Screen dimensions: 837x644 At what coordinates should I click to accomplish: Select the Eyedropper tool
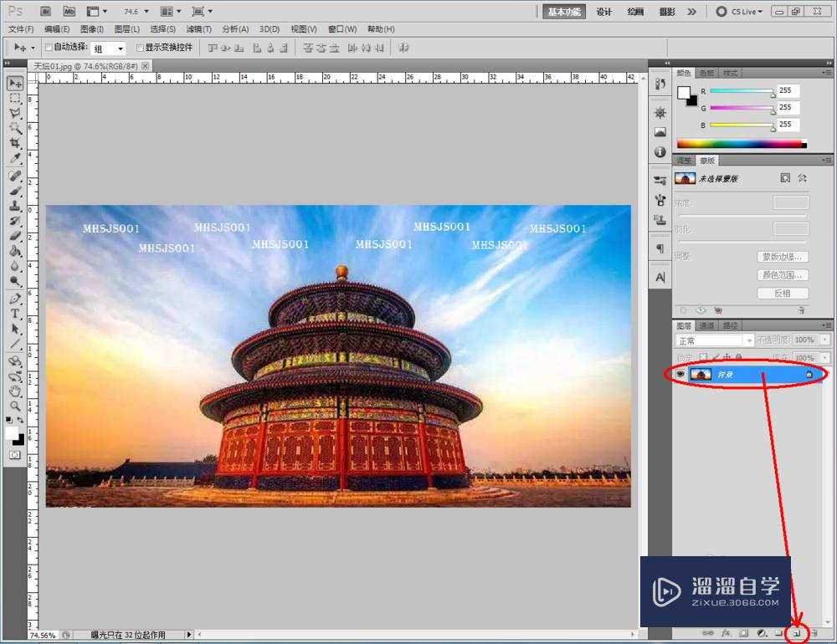tap(15, 158)
